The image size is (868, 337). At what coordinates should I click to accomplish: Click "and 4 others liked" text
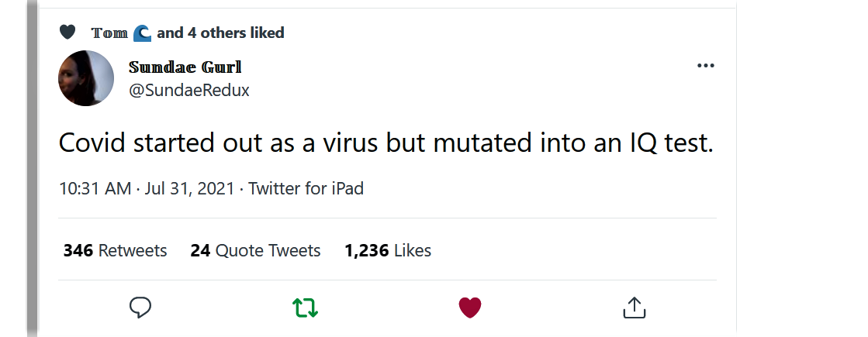pyautogui.click(x=220, y=33)
